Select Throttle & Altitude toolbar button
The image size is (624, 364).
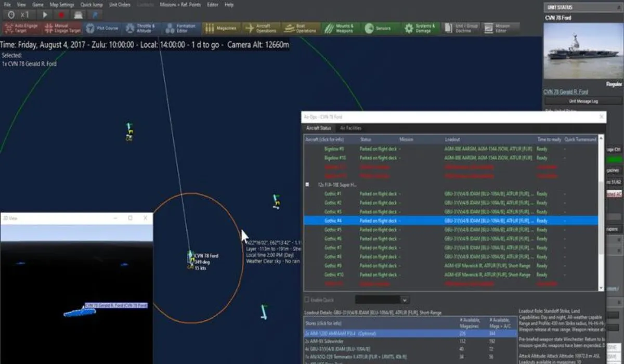coord(141,29)
